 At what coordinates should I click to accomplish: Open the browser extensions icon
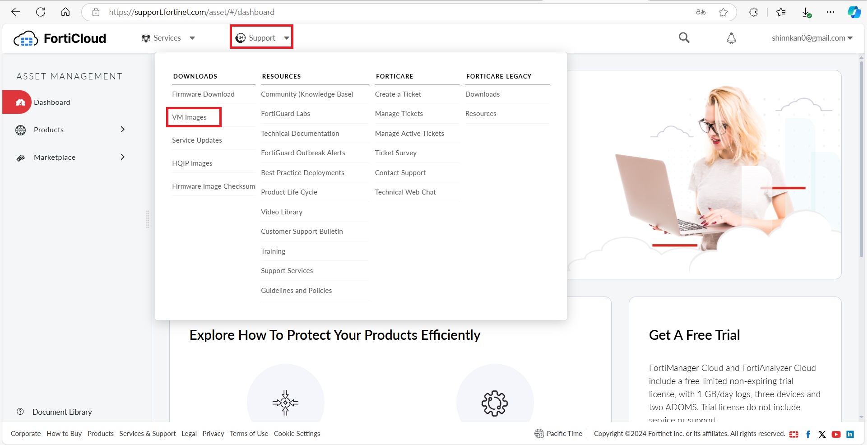pyautogui.click(x=753, y=12)
